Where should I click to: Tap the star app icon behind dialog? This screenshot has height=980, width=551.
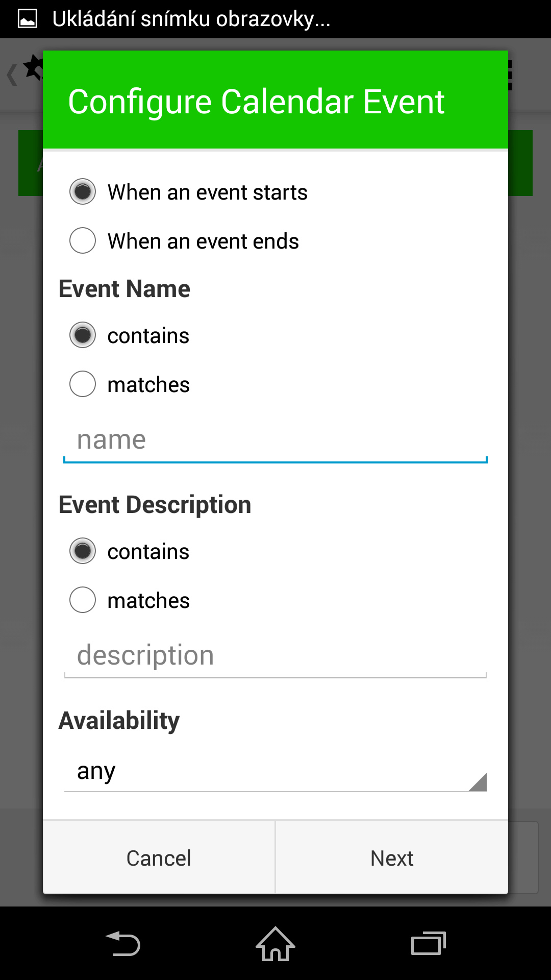click(33, 67)
